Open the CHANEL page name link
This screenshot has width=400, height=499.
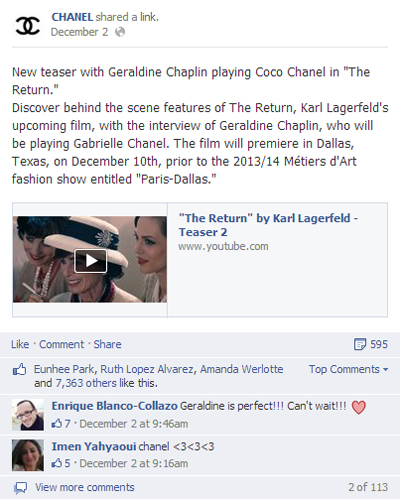[x=72, y=17]
